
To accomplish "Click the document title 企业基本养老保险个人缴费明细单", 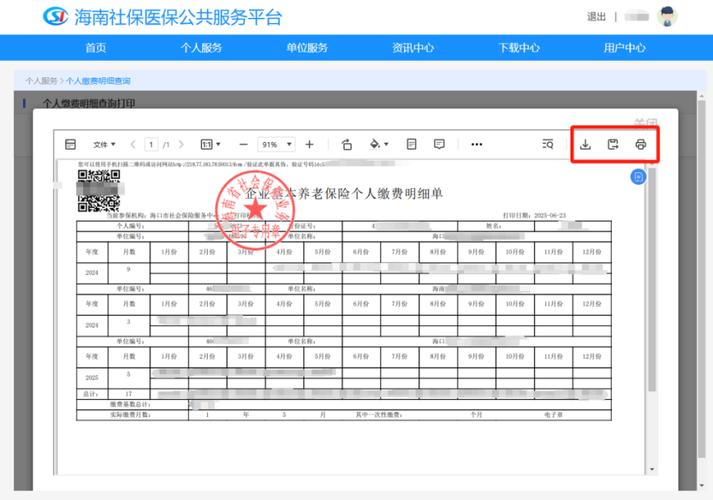I will pos(344,194).
